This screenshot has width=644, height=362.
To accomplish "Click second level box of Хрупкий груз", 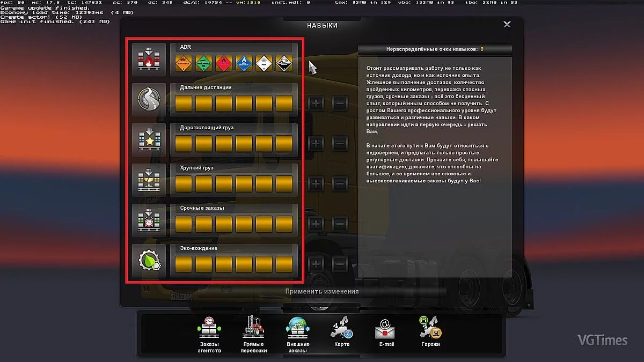I will point(204,184).
